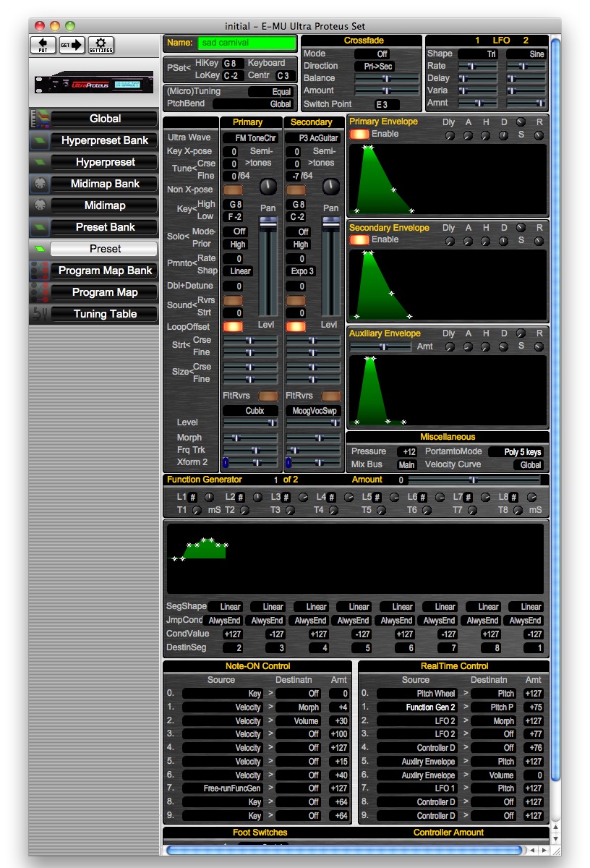Click the Program Map Bank button
Screen dimensions: 590x868
point(105,271)
